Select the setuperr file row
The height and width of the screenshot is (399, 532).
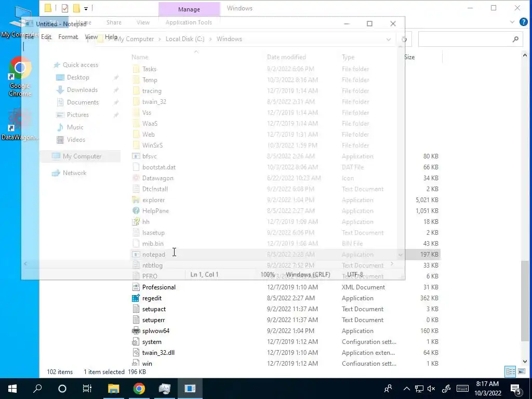point(285,320)
